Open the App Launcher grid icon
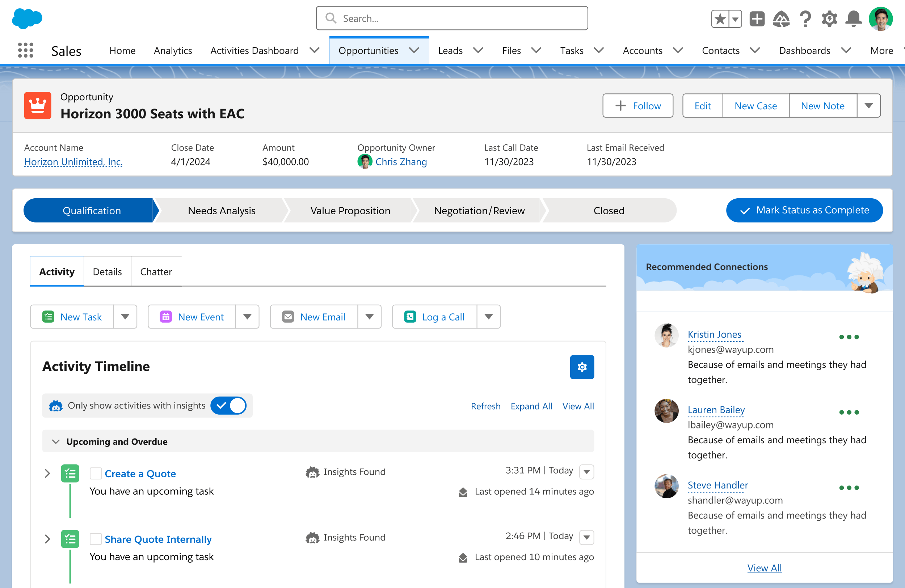This screenshot has height=588, width=905. pyautogui.click(x=25, y=50)
